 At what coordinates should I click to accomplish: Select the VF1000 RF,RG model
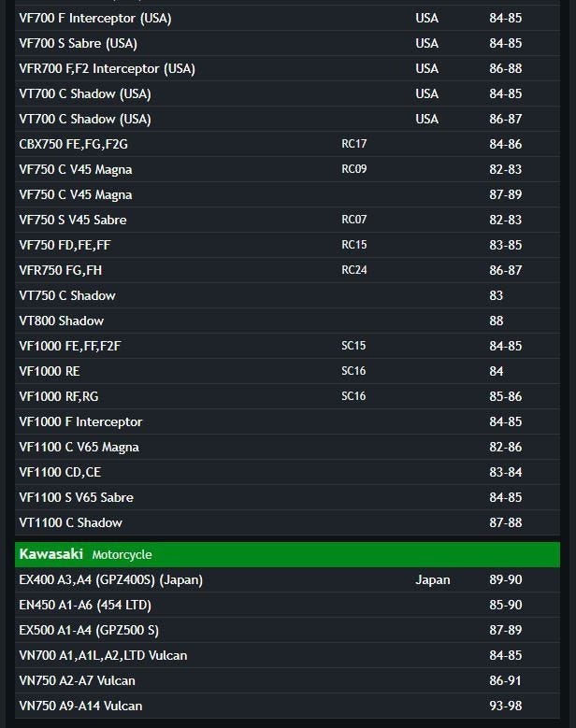click(x=59, y=396)
